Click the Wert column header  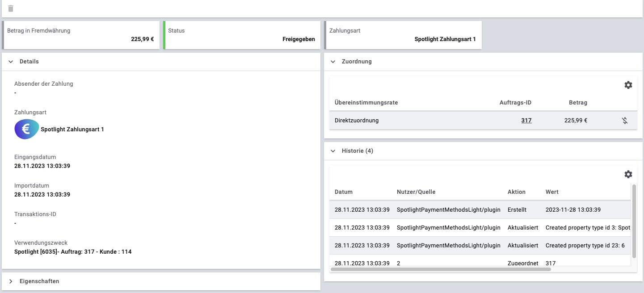click(x=552, y=192)
